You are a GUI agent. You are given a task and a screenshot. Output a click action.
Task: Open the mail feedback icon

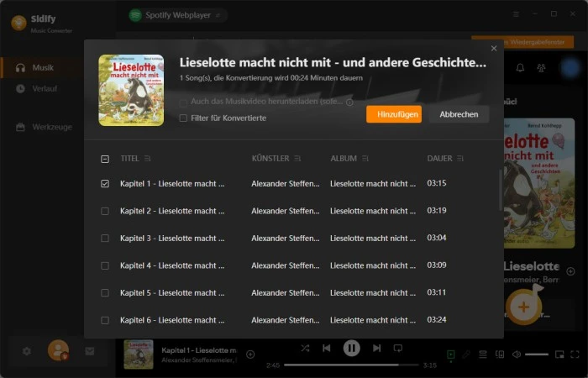[x=90, y=351]
